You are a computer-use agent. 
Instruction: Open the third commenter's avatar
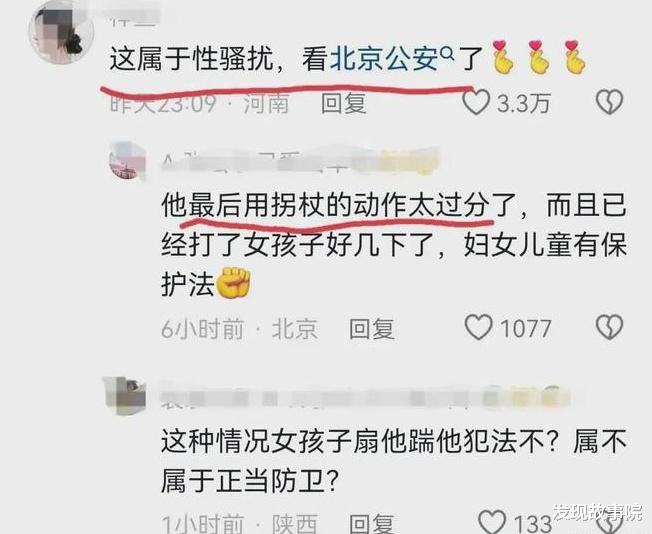tap(125, 396)
